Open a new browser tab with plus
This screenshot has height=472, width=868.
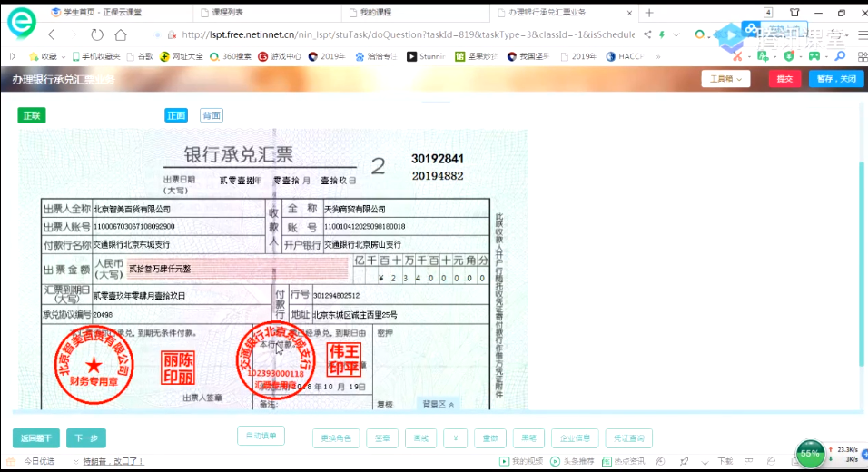click(x=649, y=13)
